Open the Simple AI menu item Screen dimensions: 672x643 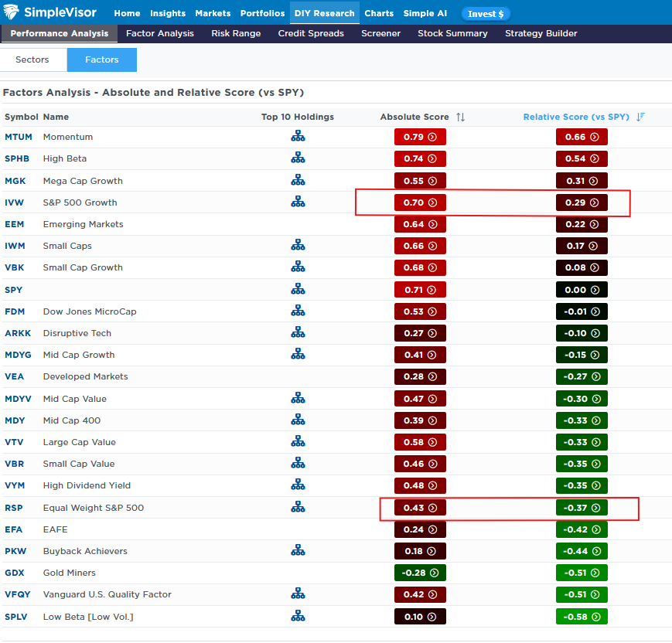(425, 13)
